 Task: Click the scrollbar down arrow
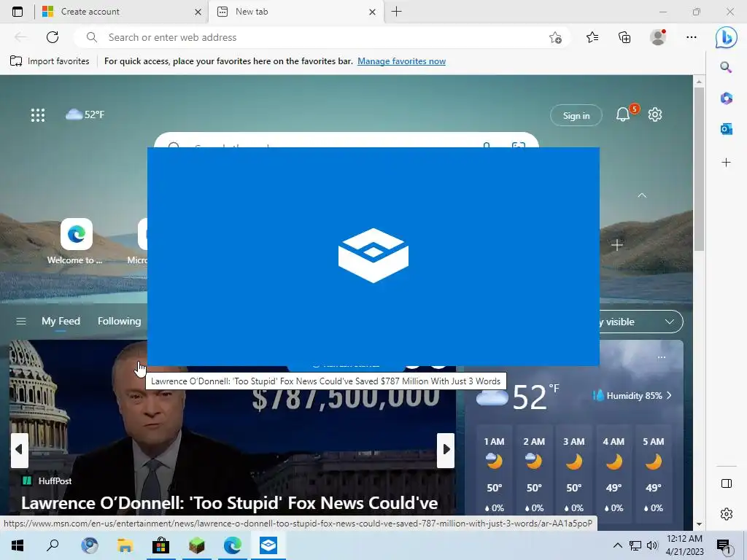(x=699, y=524)
